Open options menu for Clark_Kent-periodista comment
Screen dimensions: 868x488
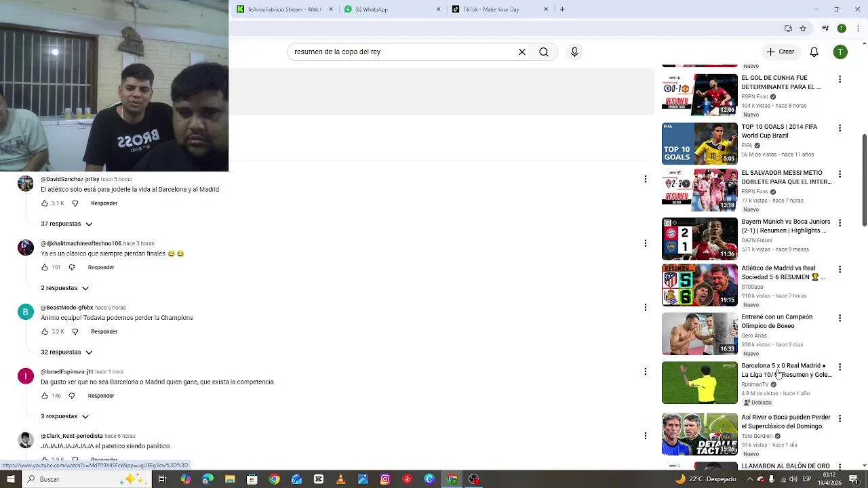point(645,436)
